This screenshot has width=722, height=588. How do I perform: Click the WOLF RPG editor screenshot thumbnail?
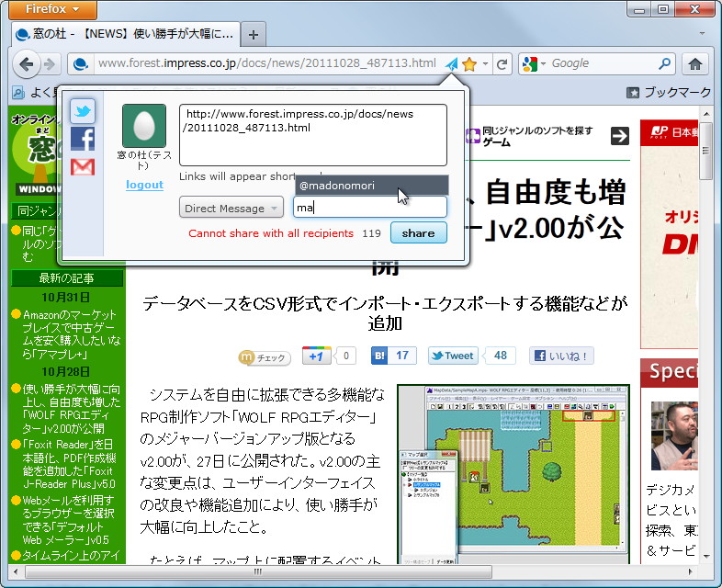tap(513, 474)
